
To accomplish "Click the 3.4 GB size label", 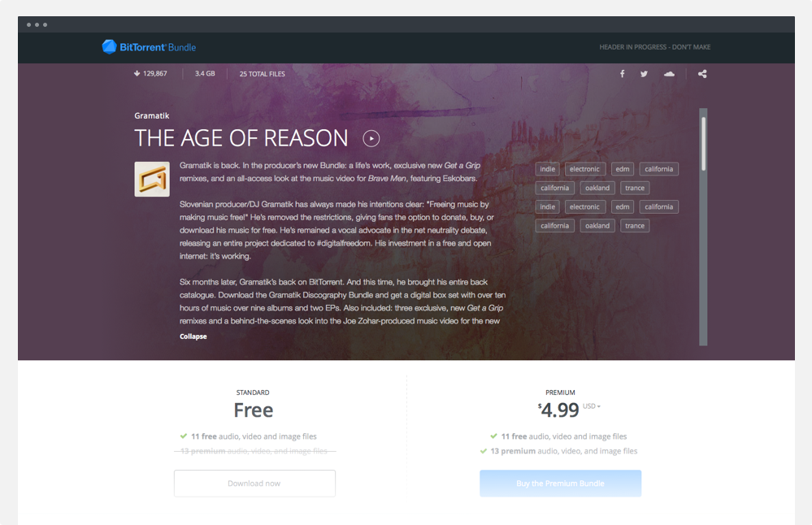I will (x=205, y=73).
